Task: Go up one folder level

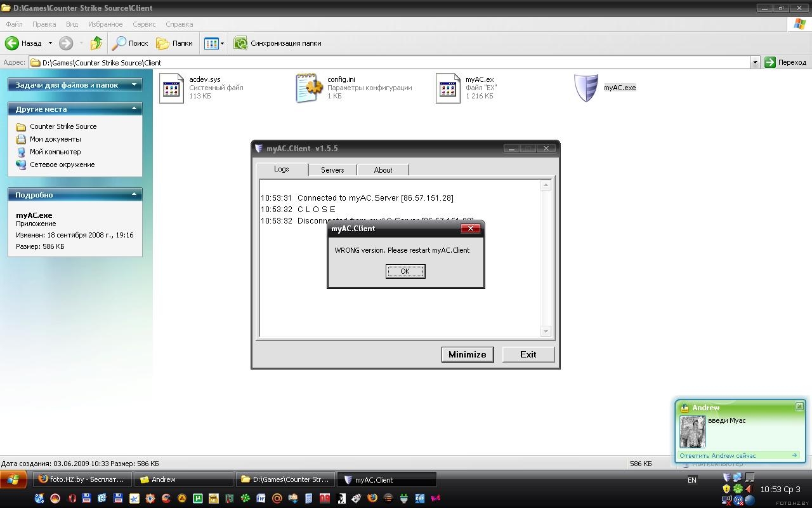Action: tap(96, 43)
